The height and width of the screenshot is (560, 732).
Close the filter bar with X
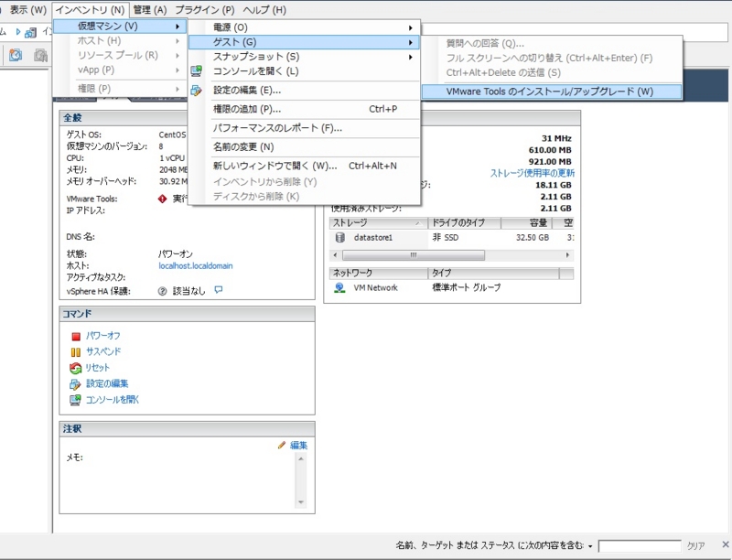726,544
